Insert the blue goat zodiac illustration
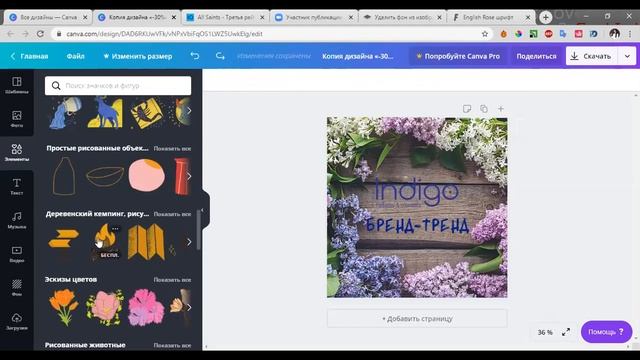640x360 pixels. coord(105,112)
